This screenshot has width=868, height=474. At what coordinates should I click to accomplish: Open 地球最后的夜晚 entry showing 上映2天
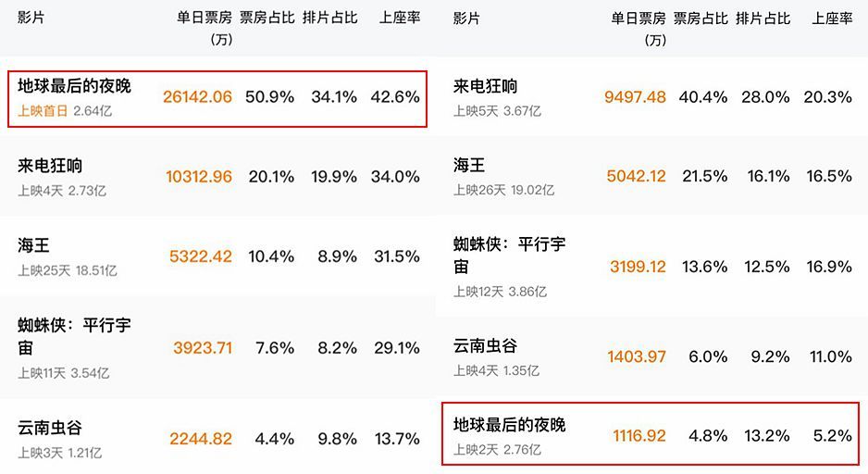(x=510, y=425)
